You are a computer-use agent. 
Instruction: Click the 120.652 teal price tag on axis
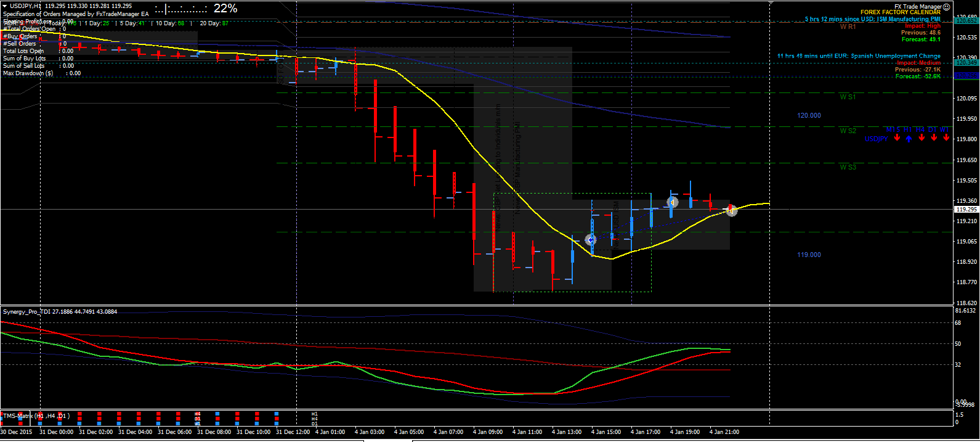[x=966, y=20]
